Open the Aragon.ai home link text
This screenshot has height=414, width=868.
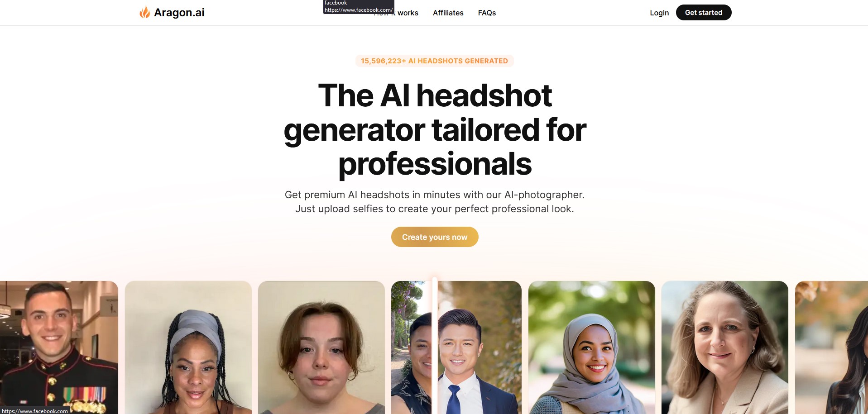[179, 13]
